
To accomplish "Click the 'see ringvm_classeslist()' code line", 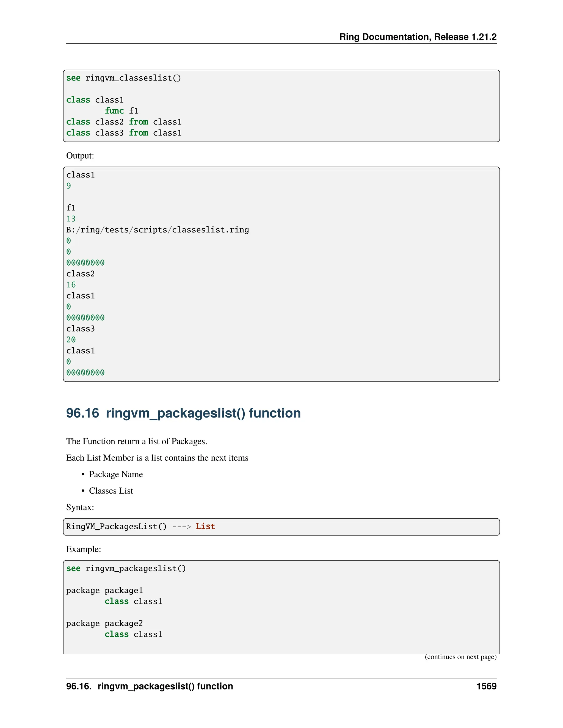I will coord(123,78).
